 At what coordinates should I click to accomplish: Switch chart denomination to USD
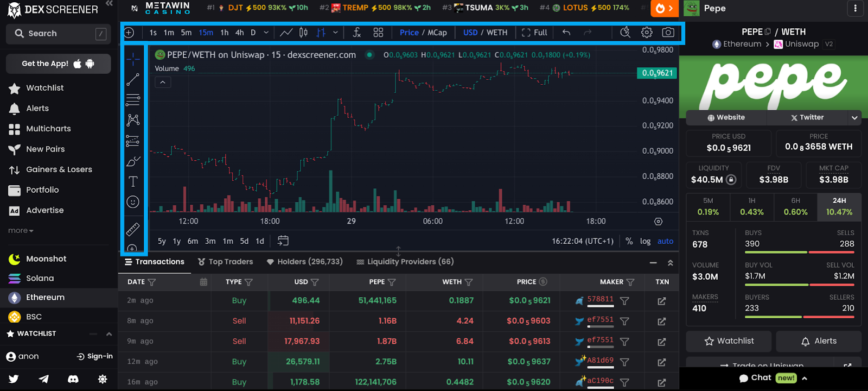click(470, 33)
